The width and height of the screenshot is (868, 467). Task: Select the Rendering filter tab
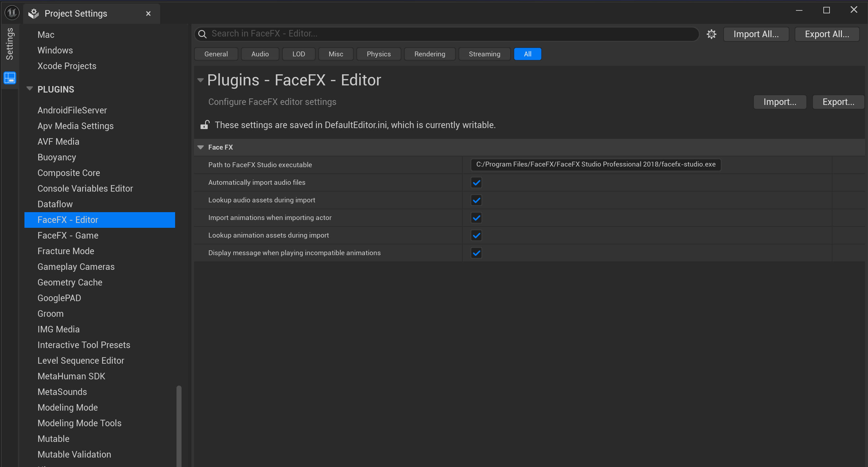click(x=430, y=54)
